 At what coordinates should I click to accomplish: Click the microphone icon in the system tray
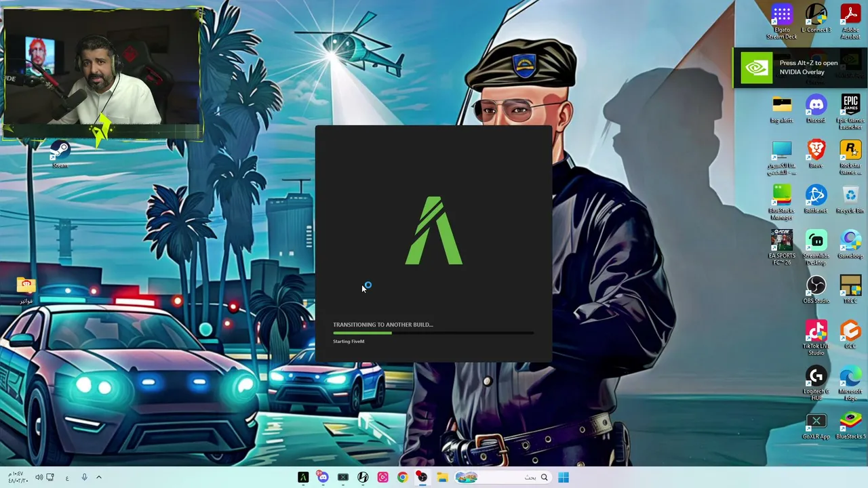pyautogui.click(x=84, y=477)
